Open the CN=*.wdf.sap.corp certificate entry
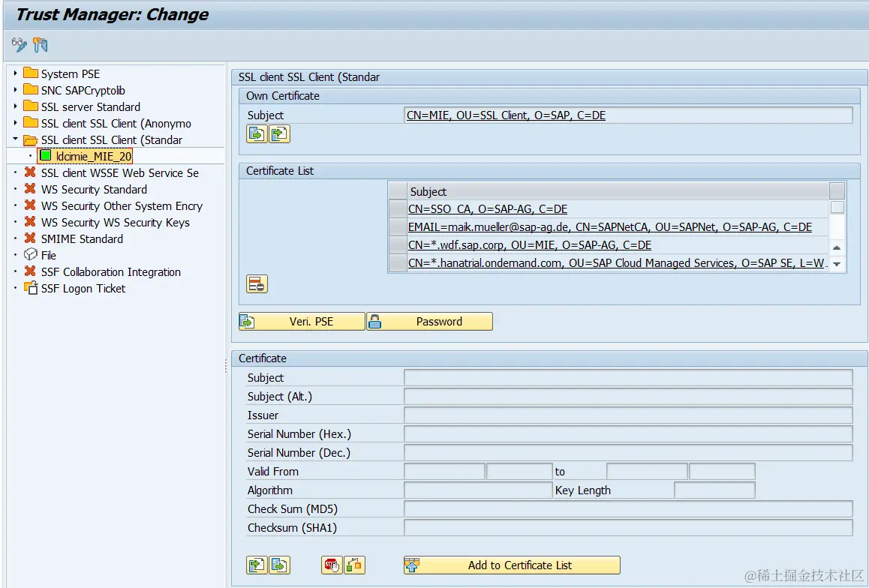 point(529,245)
